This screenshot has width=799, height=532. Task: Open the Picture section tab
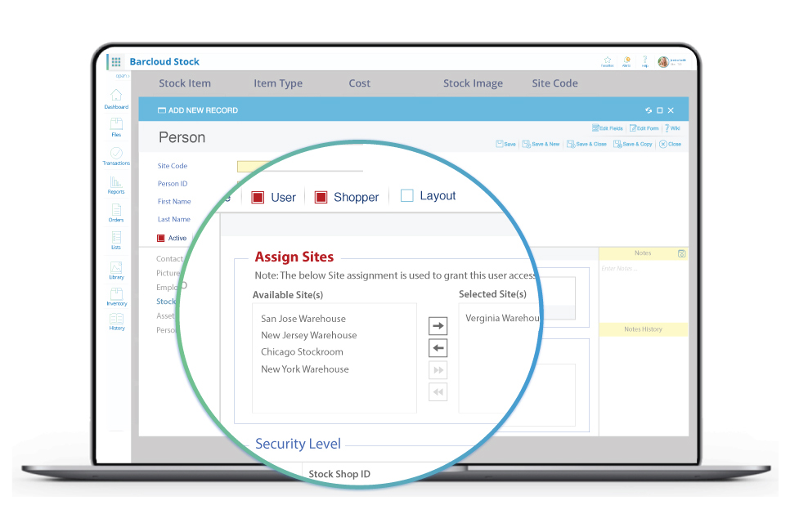[x=168, y=273]
